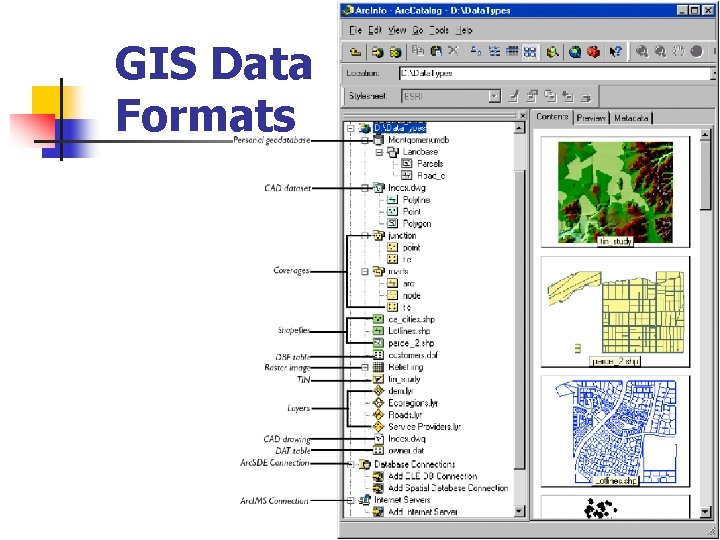Image resolution: width=720 pixels, height=540 pixels.
Task: Switch to the Metadata tab
Action: click(x=631, y=118)
